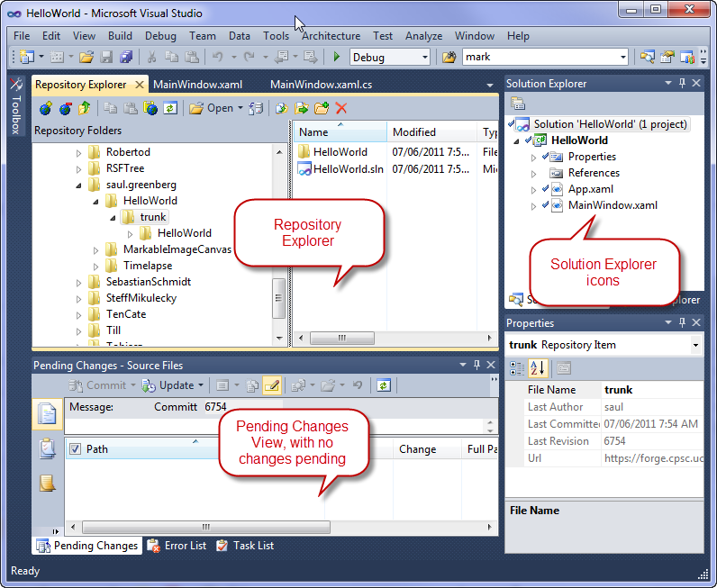Select clipboard issues icon in Pending Changes sidebar
Viewport: 717px width, 588px height.
click(47, 448)
